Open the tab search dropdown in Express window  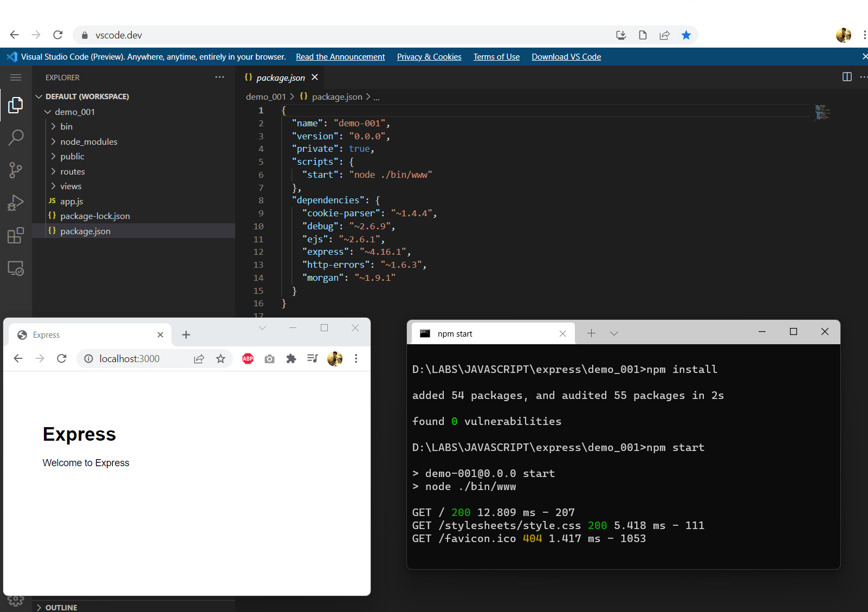click(x=262, y=327)
